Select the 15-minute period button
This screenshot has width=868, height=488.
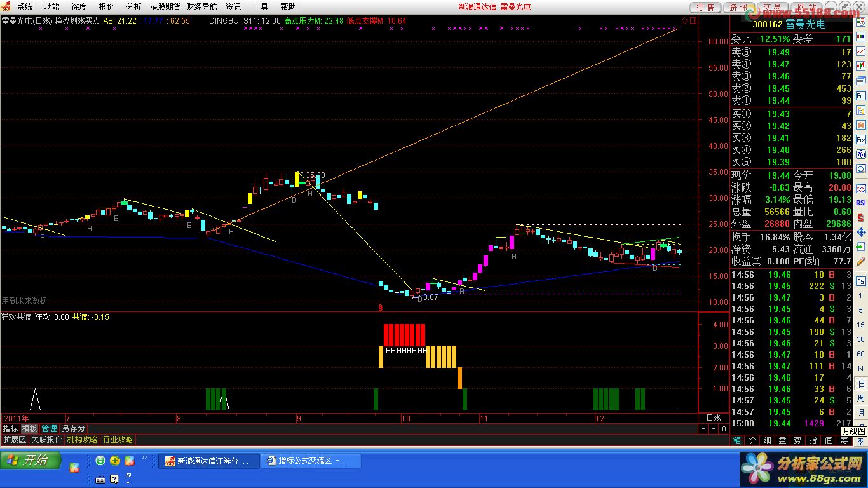tap(860, 325)
